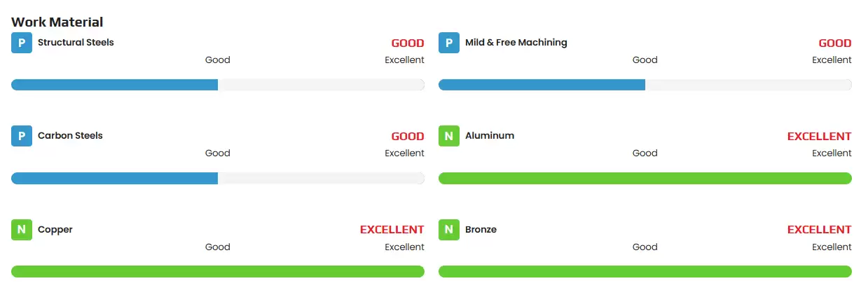The width and height of the screenshot is (868, 295).
Task: Click the P icon next to Mild & Free Machining
Action: tap(449, 43)
